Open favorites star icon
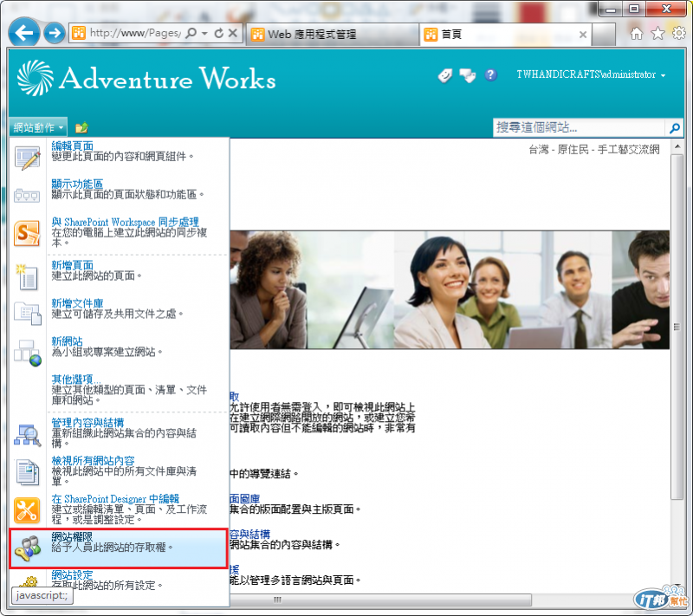Screen dimensions: 693x616 657,33
